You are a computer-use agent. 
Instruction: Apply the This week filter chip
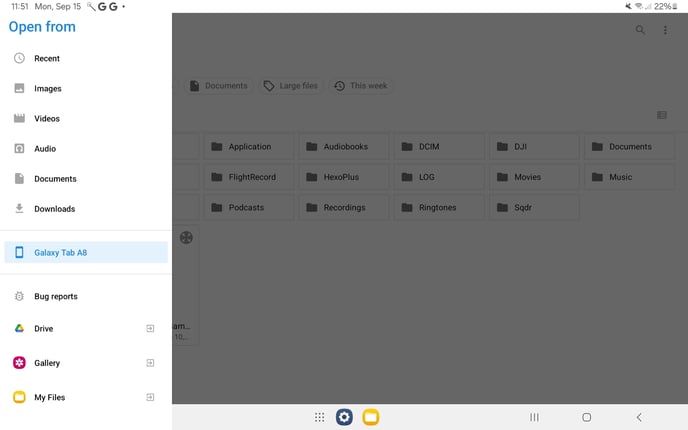pyautogui.click(x=360, y=86)
